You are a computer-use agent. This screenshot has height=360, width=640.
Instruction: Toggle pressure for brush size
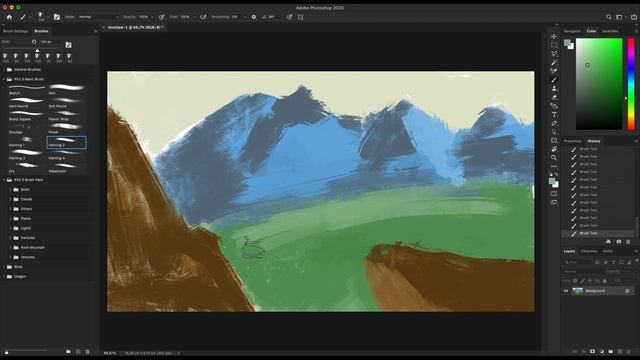tap(289, 17)
